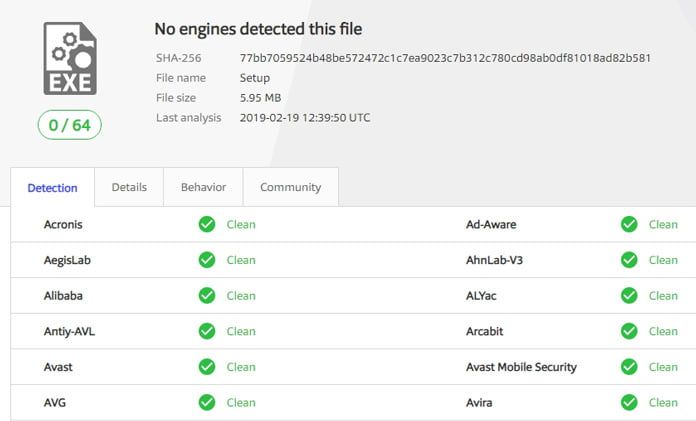Click the Ad-Aware engine name

491,224
